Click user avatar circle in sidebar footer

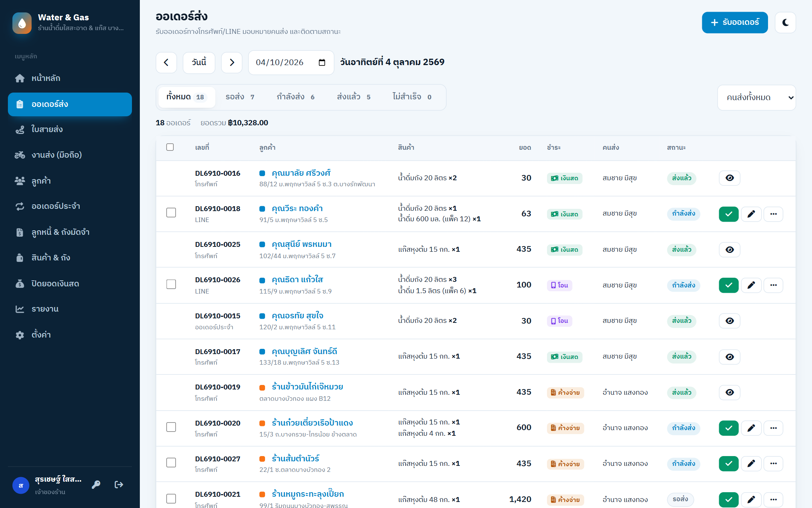21,485
